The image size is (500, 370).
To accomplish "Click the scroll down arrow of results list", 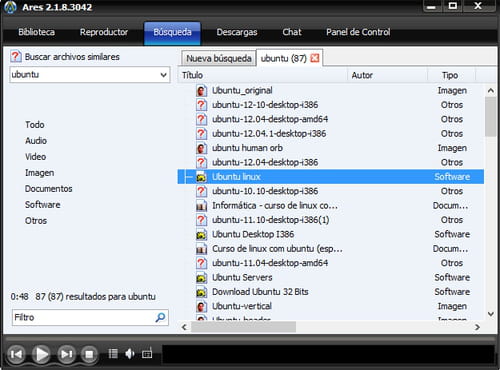I will [490, 314].
